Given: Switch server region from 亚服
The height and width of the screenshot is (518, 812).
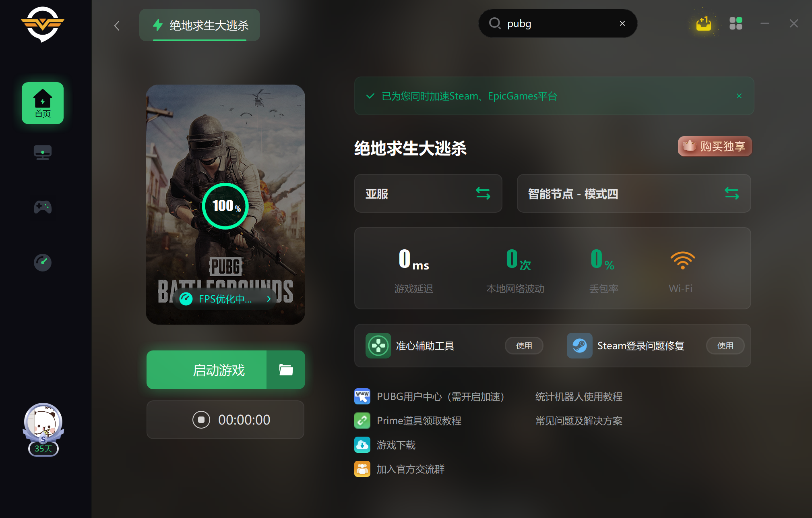Looking at the screenshot, I should pyautogui.click(x=483, y=193).
